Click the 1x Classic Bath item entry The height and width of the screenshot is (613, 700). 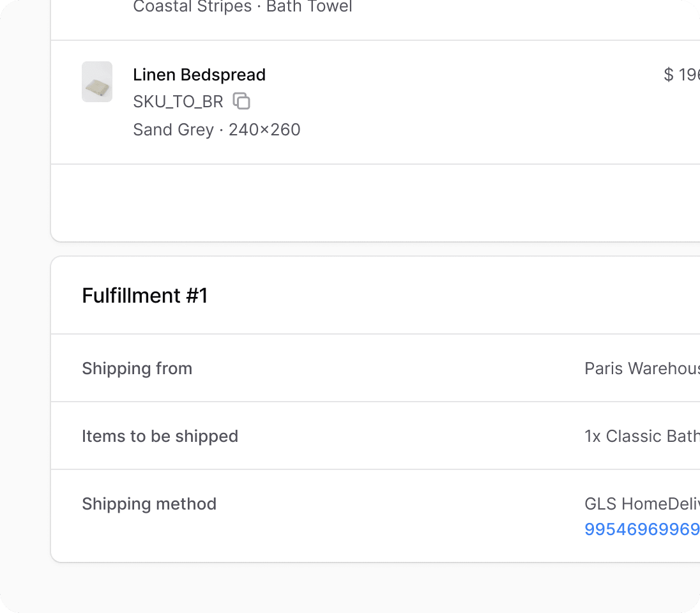click(642, 436)
